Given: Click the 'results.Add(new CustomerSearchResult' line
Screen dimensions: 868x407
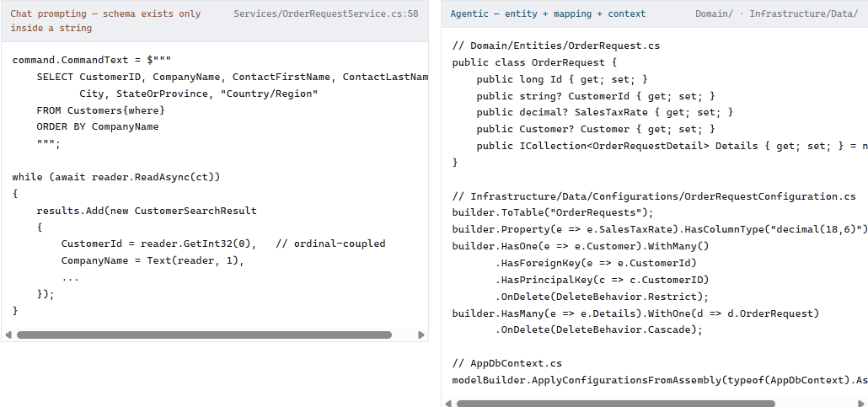Looking at the screenshot, I should pos(147,211).
